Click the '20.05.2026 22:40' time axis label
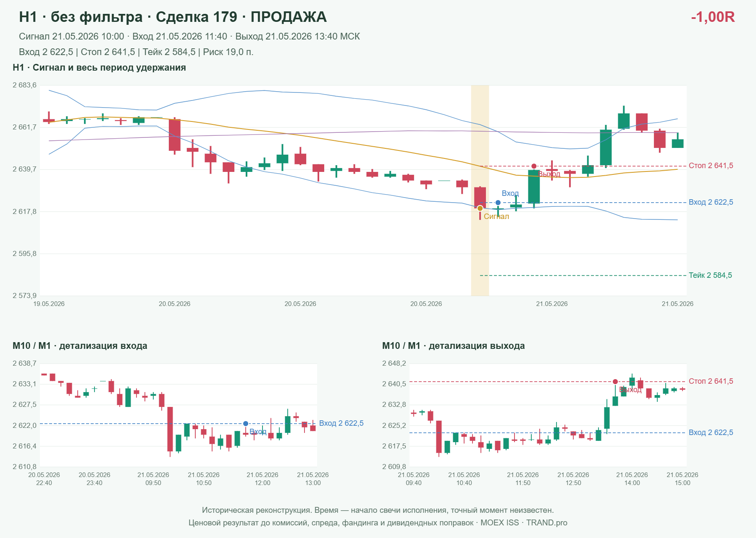 [44, 479]
